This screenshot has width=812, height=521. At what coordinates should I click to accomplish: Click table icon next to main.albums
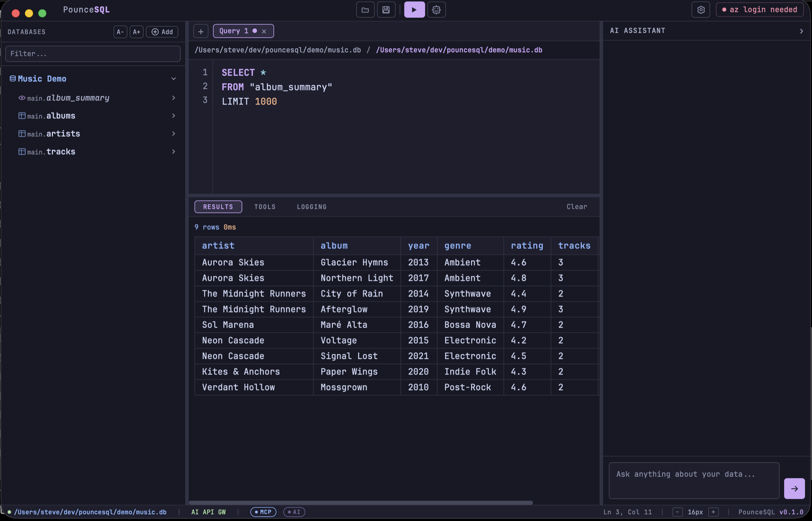[22, 116]
